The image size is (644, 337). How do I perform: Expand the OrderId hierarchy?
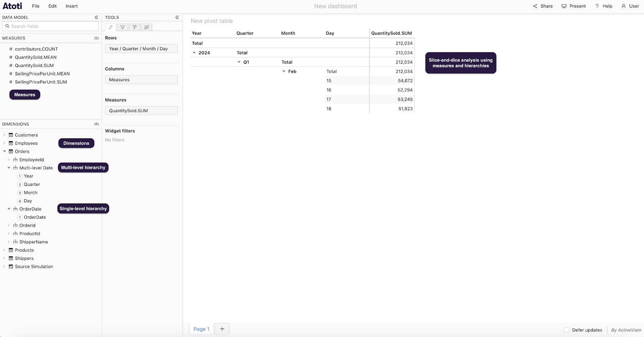coord(9,226)
